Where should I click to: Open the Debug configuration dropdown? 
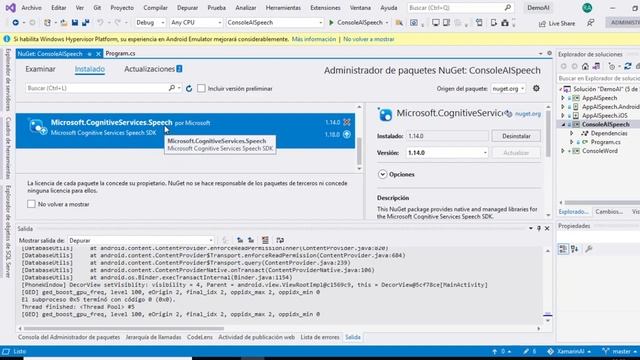click(150, 23)
